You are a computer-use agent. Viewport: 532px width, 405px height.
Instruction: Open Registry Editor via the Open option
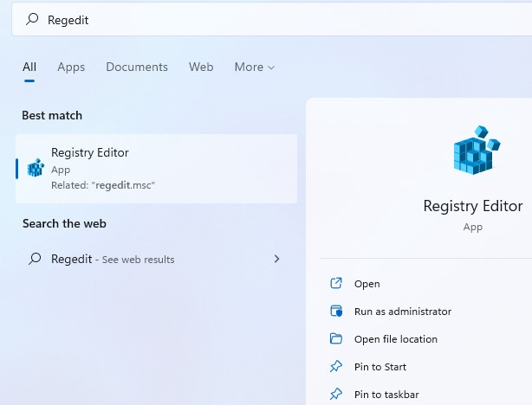click(367, 284)
